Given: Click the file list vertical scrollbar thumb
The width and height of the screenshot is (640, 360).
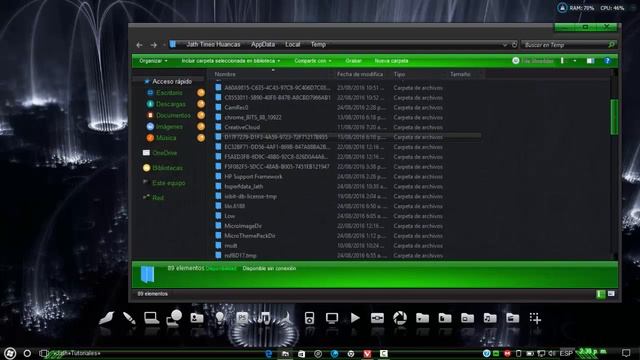Looking at the screenshot, I should (614, 117).
